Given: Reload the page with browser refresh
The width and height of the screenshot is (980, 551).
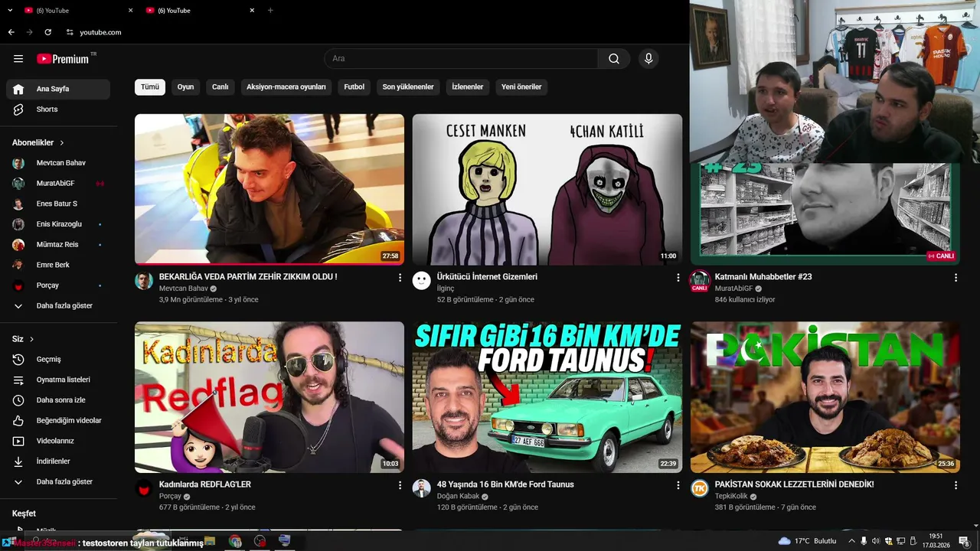Looking at the screenshot, I should click(48, 32).
